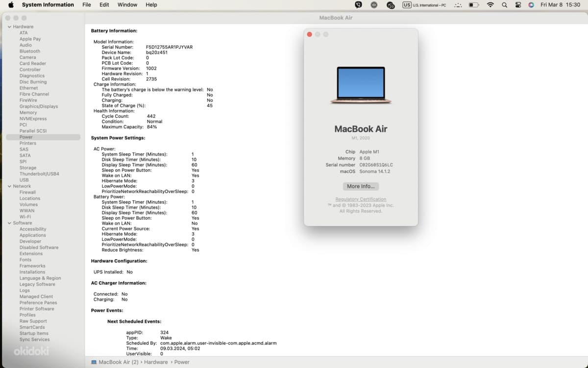Click the battery status icon

point(473,4)
